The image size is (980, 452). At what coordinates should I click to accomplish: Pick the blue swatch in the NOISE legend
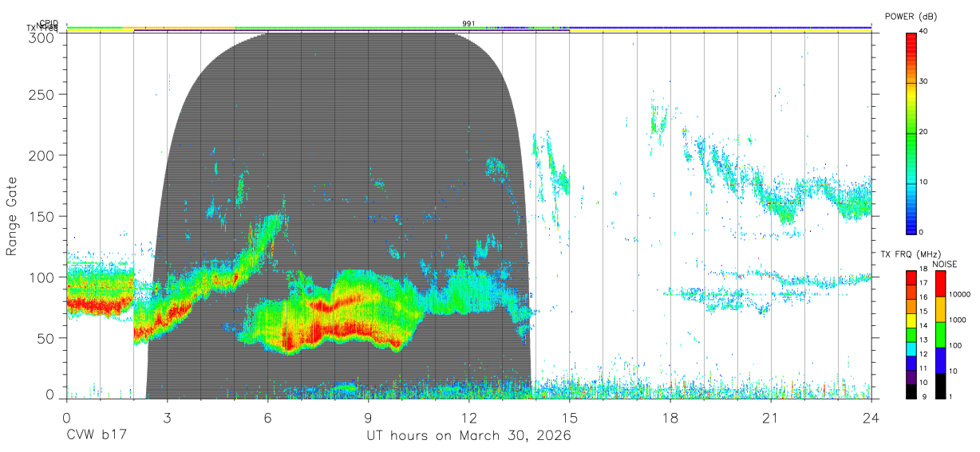coord(940,360)
